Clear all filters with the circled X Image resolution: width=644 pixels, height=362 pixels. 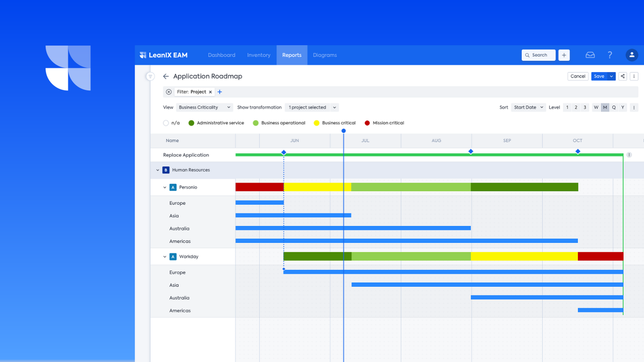[169, 92]
